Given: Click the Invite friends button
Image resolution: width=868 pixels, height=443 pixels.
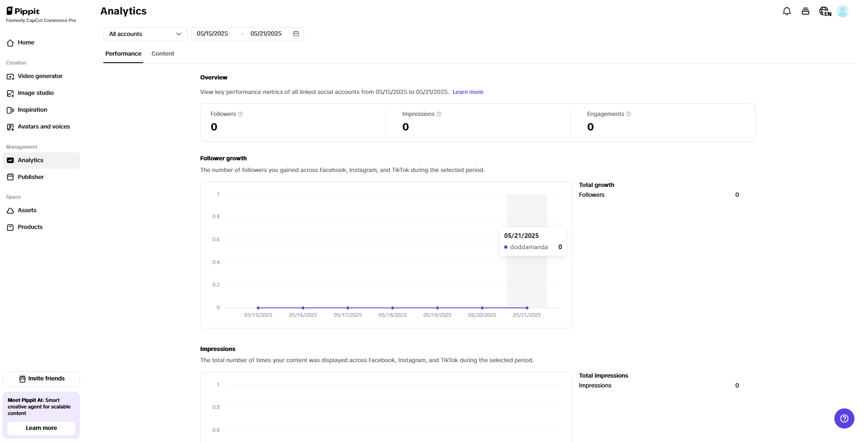Looking at the screenshot, I should (x=41, y=379).
